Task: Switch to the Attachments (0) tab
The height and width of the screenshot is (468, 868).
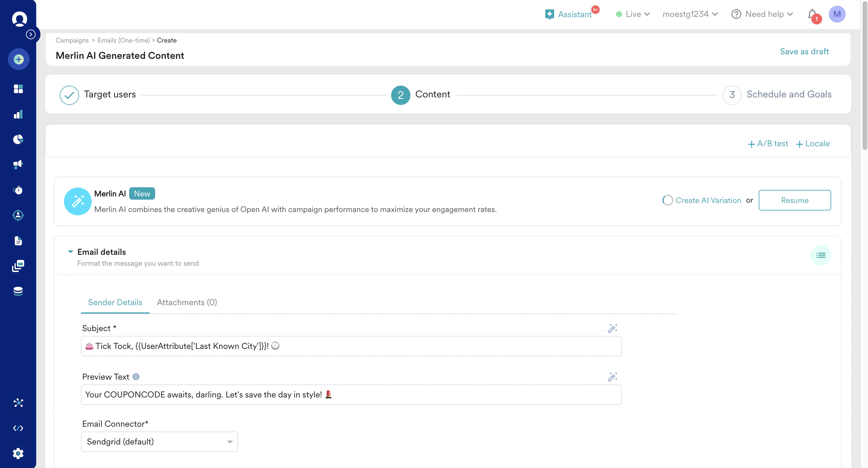Action: tap(187, 302)
